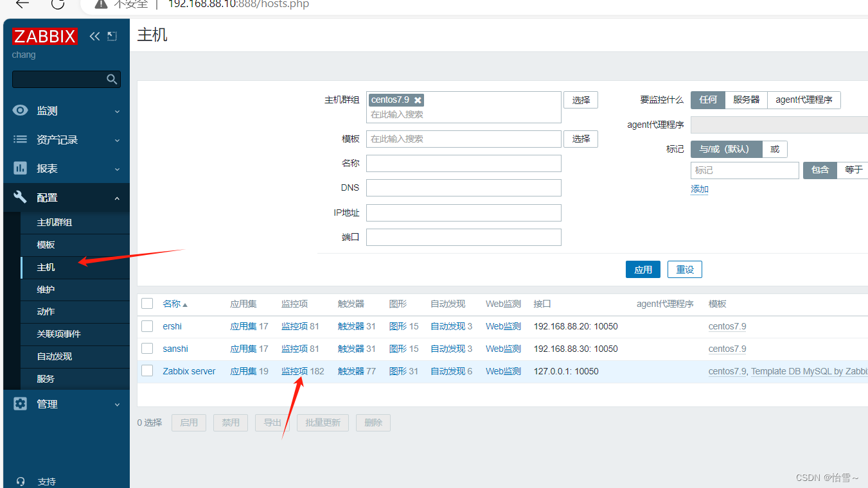Select 或 tag mode

tap(775, 149)
